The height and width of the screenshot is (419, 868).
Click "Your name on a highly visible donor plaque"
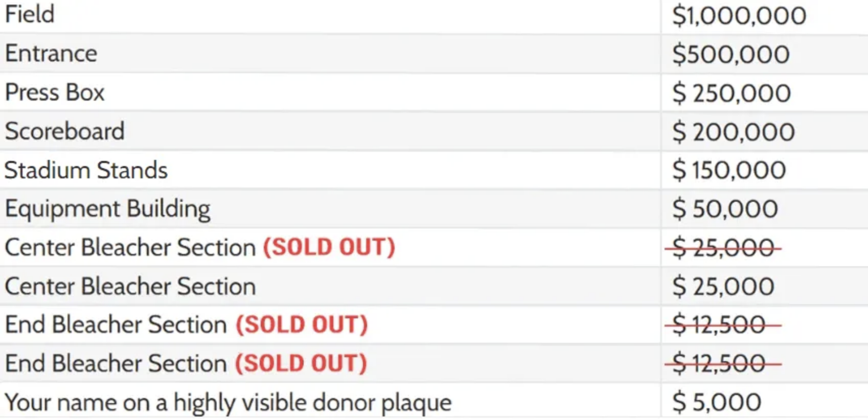pos(228,403)
